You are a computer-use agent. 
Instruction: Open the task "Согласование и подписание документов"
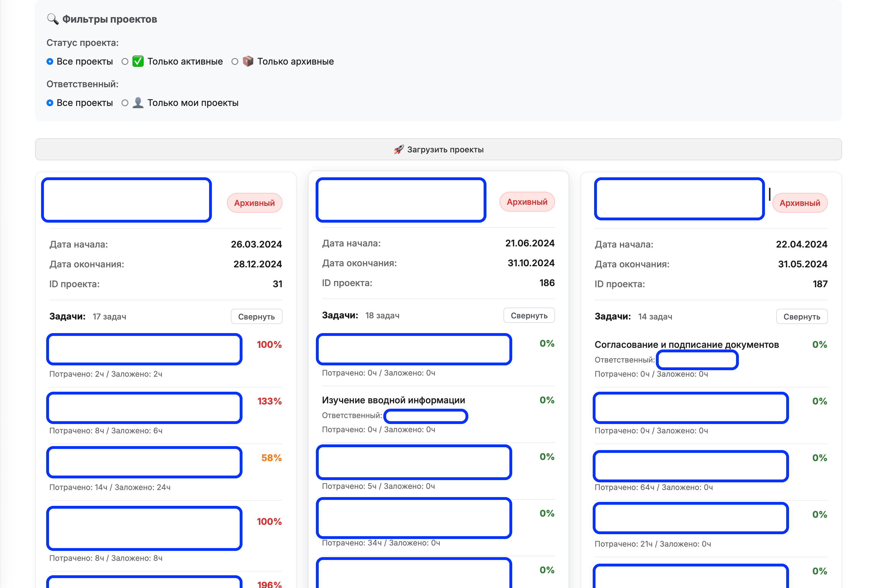[x=686, y=345]
